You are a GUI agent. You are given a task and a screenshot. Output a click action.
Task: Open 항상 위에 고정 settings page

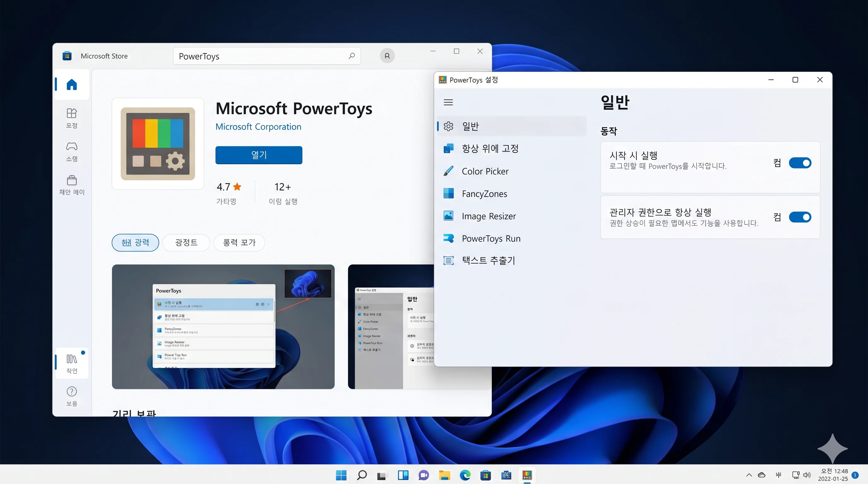click(x=512, y=148)
